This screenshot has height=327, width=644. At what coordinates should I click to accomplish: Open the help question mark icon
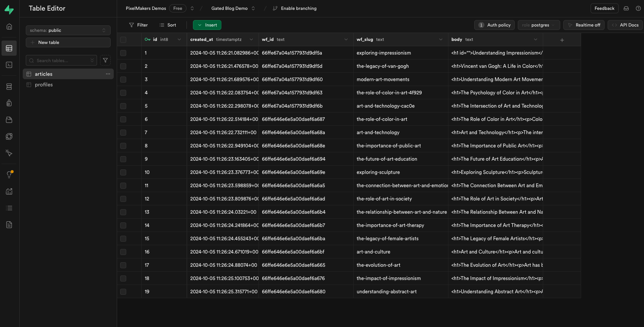638,8
